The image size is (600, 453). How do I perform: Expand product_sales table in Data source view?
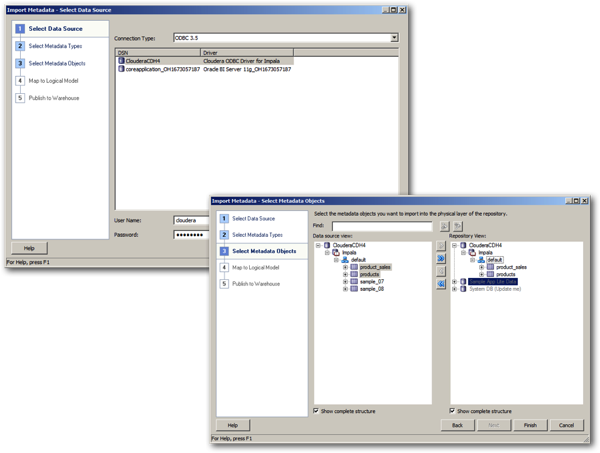[345, 267]
